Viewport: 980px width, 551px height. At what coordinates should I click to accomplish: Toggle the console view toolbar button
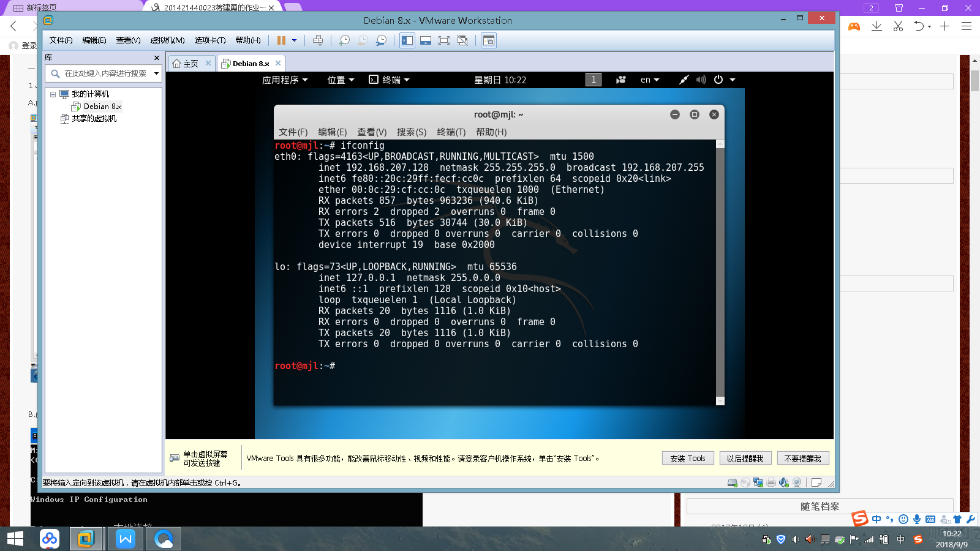coord(489,40)
